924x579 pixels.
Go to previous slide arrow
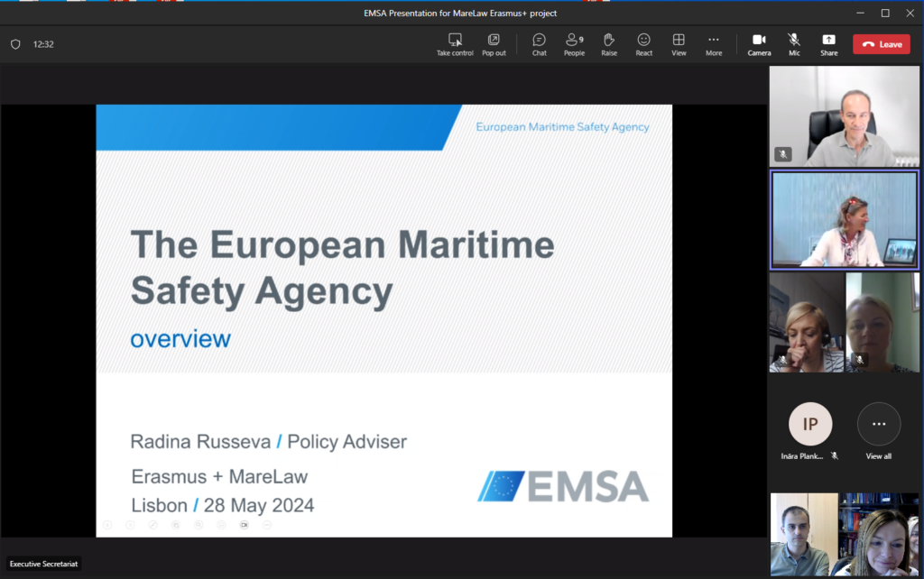click(107, 525)
